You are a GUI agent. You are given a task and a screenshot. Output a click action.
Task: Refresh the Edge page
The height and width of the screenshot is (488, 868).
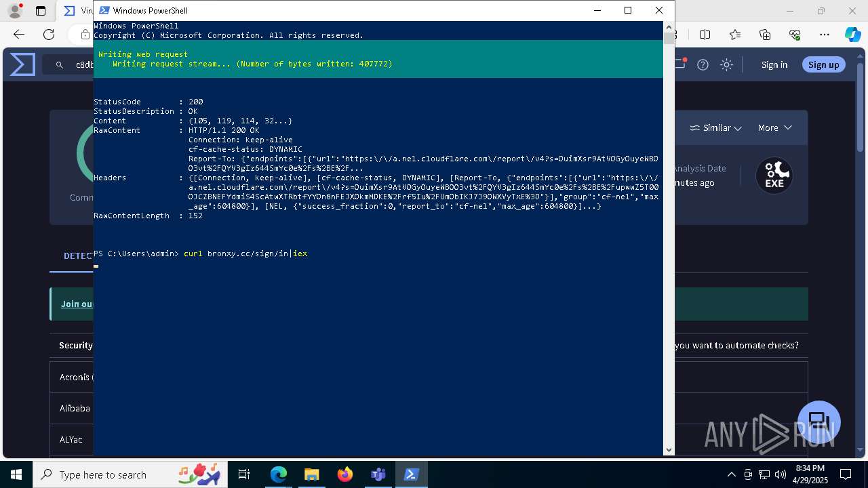(49, 35)
